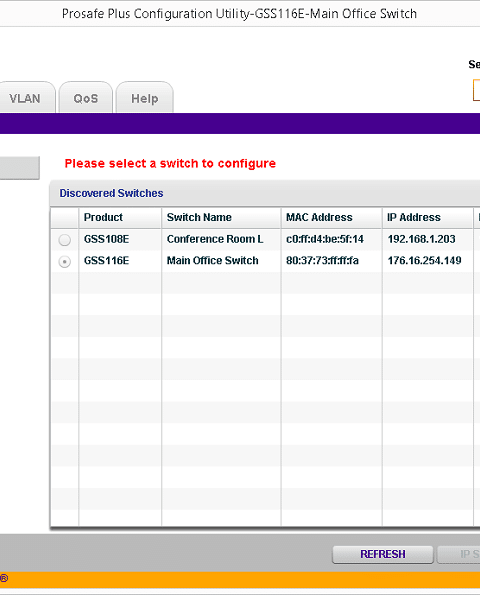
Task: Select the GSS116E switch radio button
Action: point(65,261)
